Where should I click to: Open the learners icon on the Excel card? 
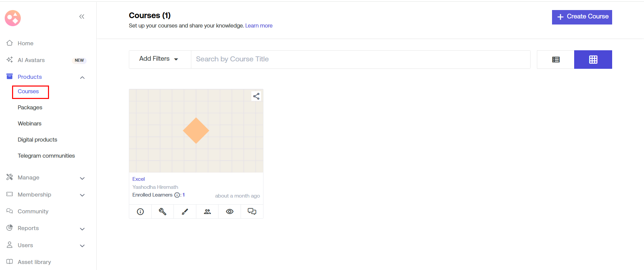[x=207, y=212]
